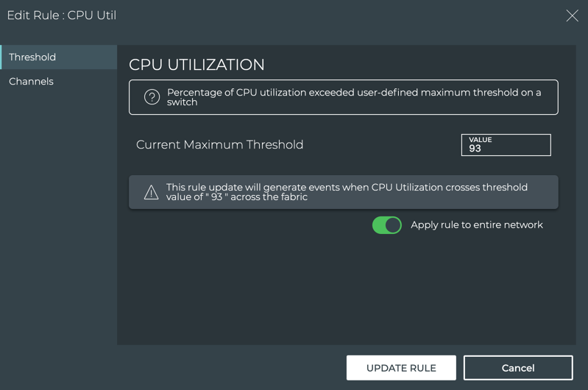The height and width of the screenshot is (390, 588).
Task: Click the rule update warning message text
Action: point(347,192)
